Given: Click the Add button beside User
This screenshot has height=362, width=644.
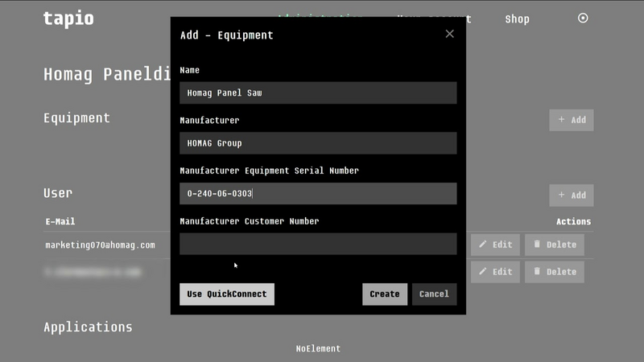Looking at the screenshot, I should [x=572, y=195].
